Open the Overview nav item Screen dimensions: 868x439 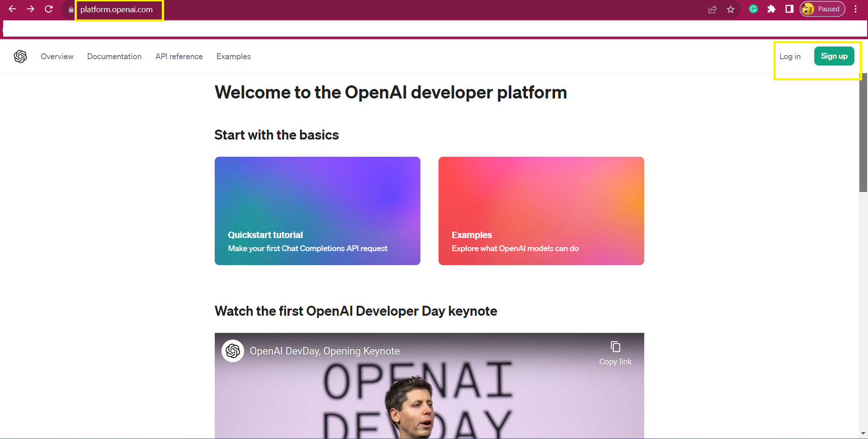tap(57, 56)
